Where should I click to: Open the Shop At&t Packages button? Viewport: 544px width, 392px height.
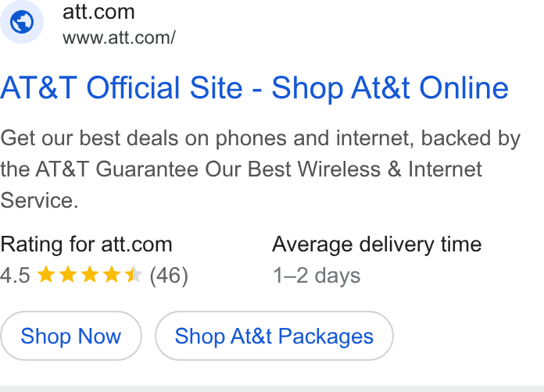(x=274, y=336)
